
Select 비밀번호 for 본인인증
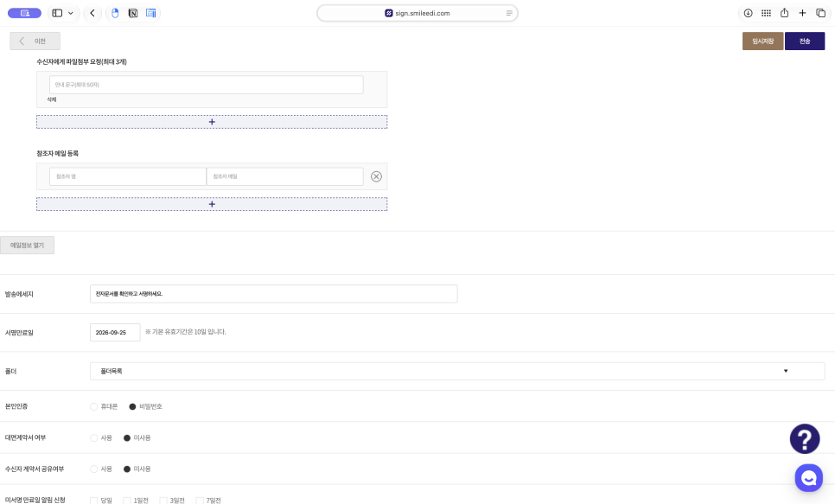(x=132, y=406)
